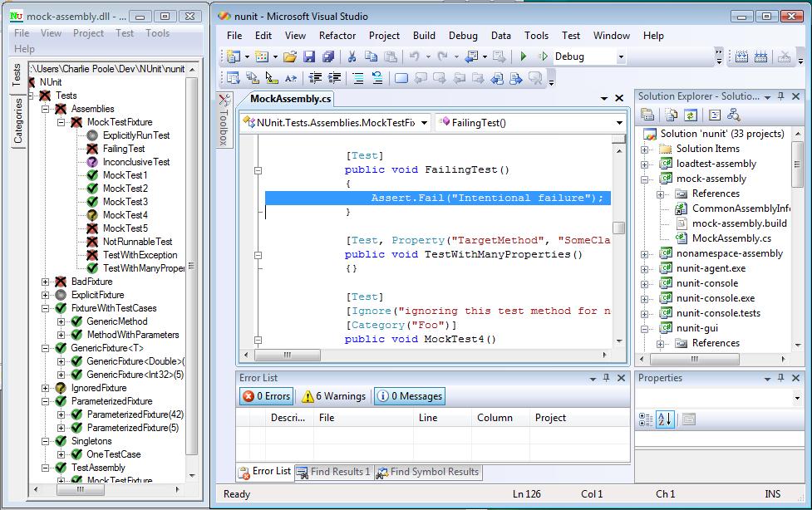This screenshot has width=812, height=510.
Task: Decrease line indent in the text editor toolbar
Action: coord(315,78)
